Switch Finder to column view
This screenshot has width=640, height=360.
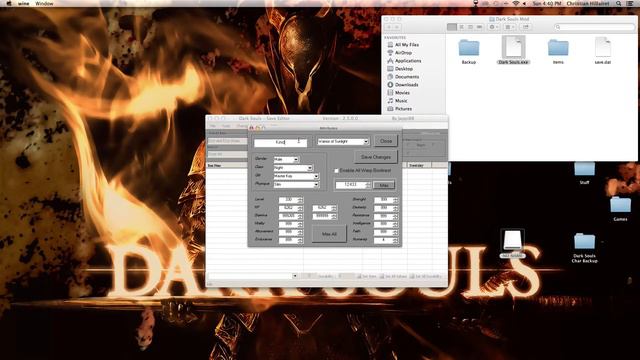click(x=470, y=27)
